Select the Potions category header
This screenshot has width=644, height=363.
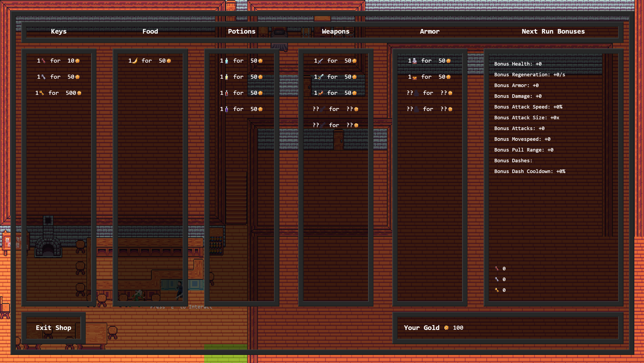241,31
